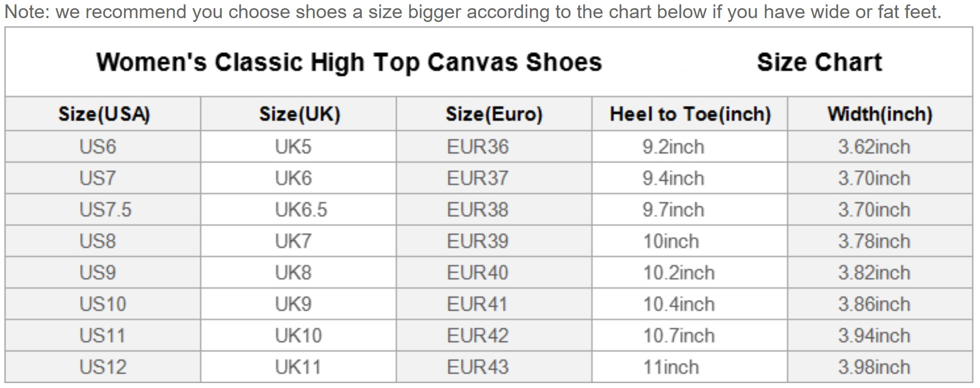Click the Size(UK) column header
The image size is (980, 388).
point(300,114)
